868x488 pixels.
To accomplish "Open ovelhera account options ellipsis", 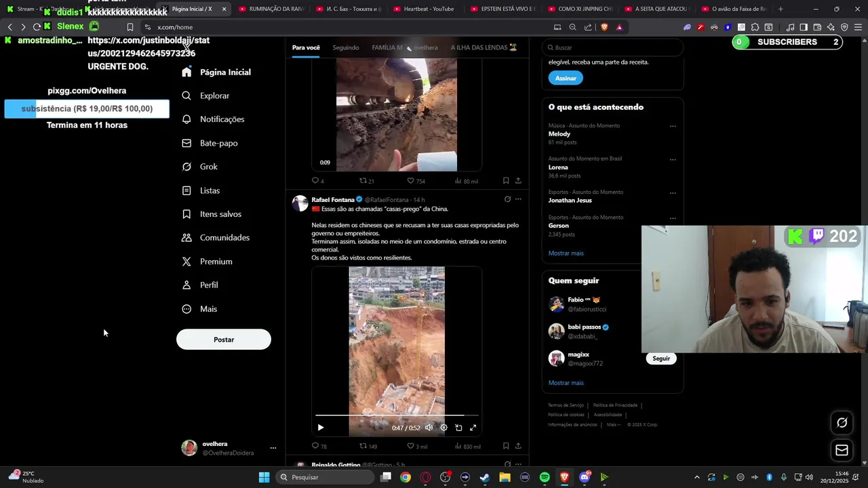I will pyautogui.click(x=273, y=448).
